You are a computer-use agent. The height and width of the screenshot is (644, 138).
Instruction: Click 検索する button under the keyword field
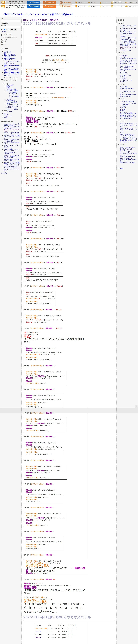(5, 23)
